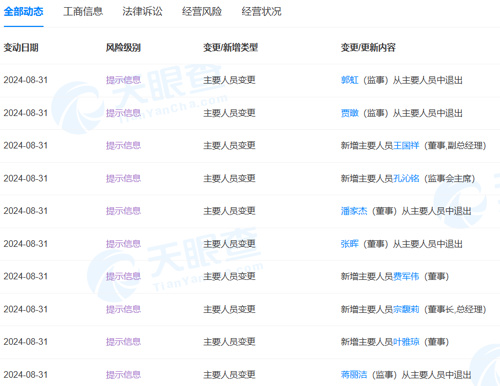Click 提示信息 label in 宗馥莉 row
Viewport: 500px width, 386px height.
[x=123, y=309]
